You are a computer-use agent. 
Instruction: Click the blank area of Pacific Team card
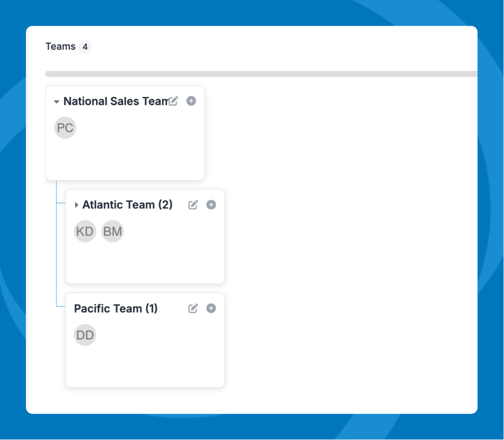pyautogui.click(x=145, y=367)
